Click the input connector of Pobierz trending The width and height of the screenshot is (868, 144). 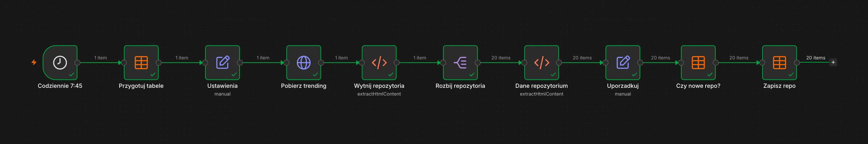[286, 62]
